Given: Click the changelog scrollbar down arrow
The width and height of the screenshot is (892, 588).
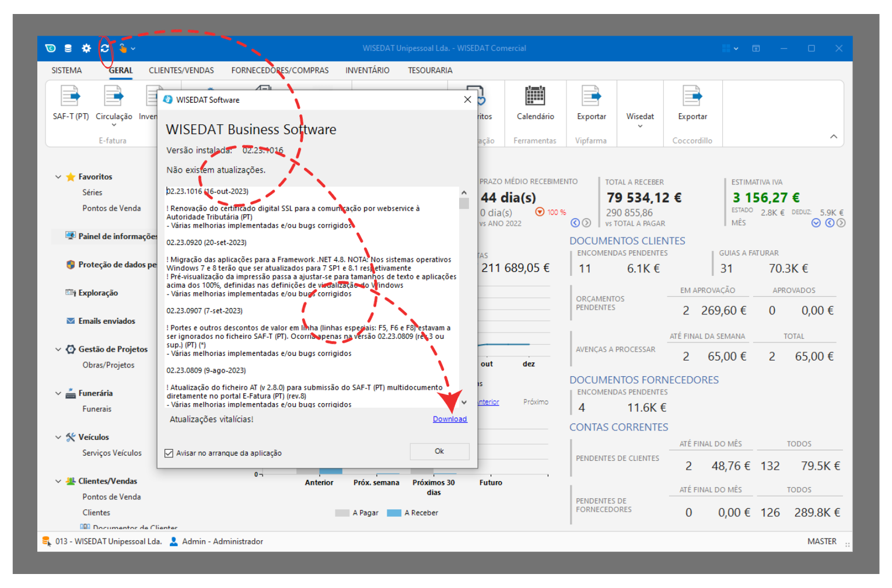Looking at the screenshot, I should [464, 402].
